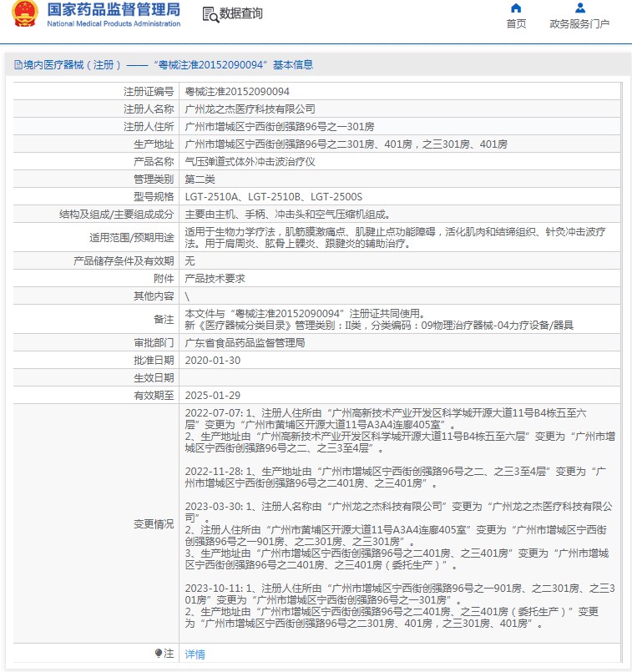Click the 产品技术要求 attachment cell

click(215, 279)
